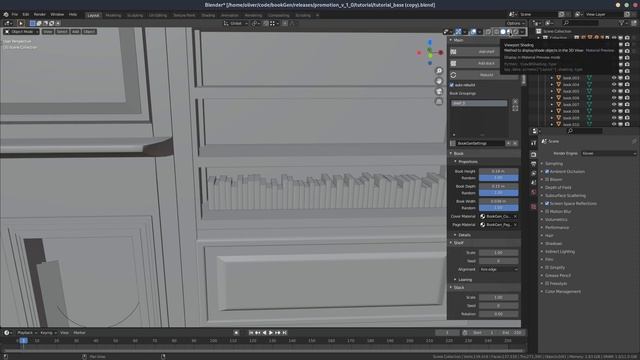Open the Object Mode dropdown
Viewport: 640px width, 360px height.
(21, 31)
